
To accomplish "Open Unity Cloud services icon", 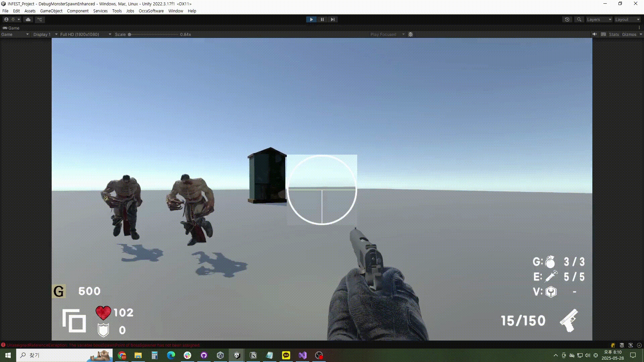I will click(x=28, y=19).
